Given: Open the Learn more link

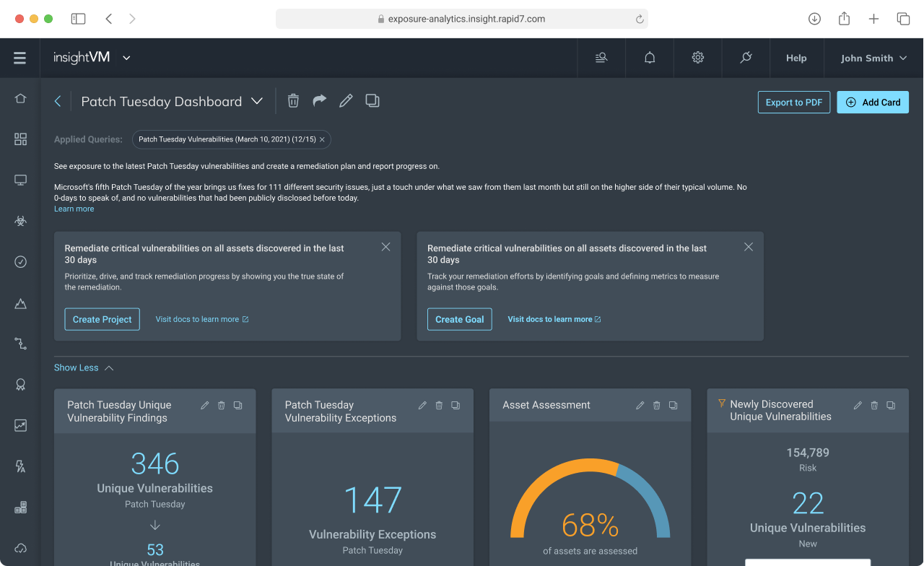Looking at the screenshot, I should pos(74,209).
